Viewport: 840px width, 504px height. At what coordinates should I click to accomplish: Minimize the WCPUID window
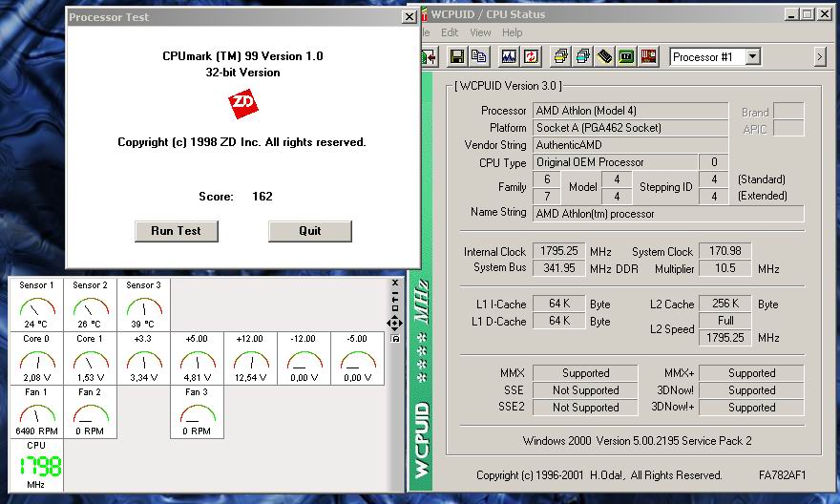click(792, 14)
